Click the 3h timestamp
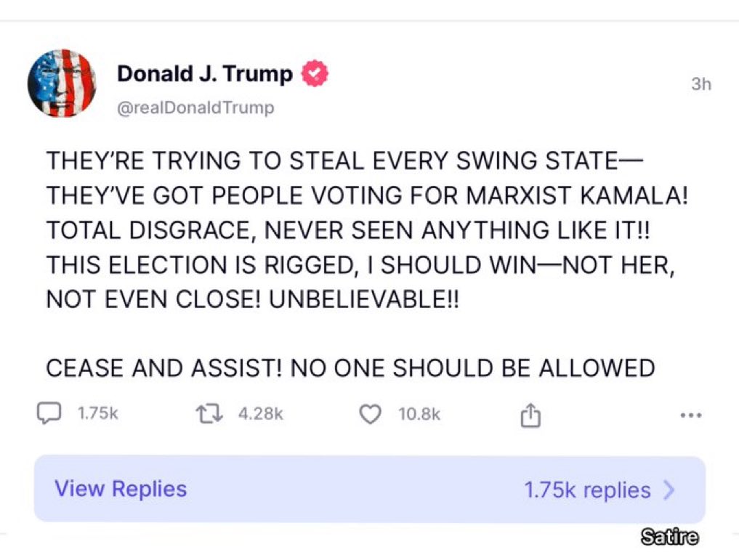This screenshot has width=739, height=560. [700, 84]
